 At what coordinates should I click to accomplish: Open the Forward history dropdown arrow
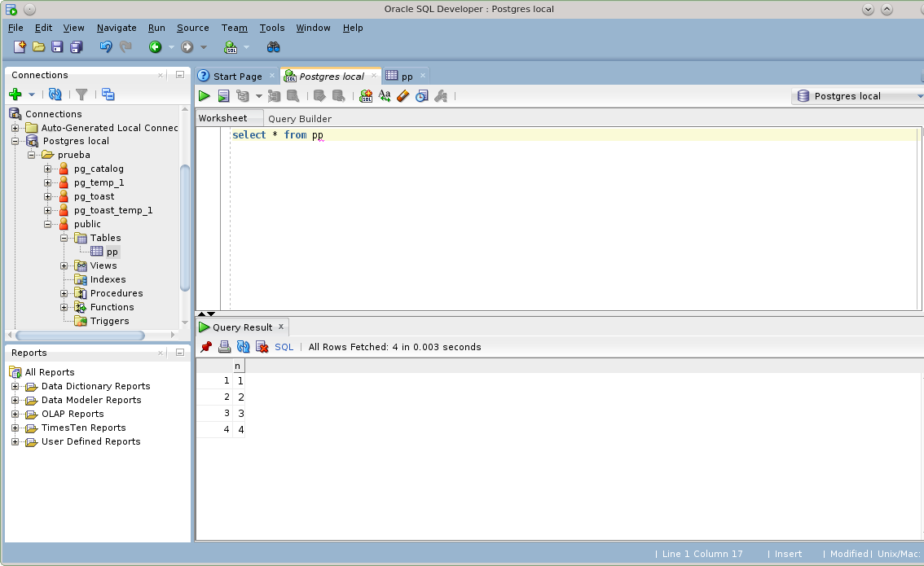click(204, 47)
